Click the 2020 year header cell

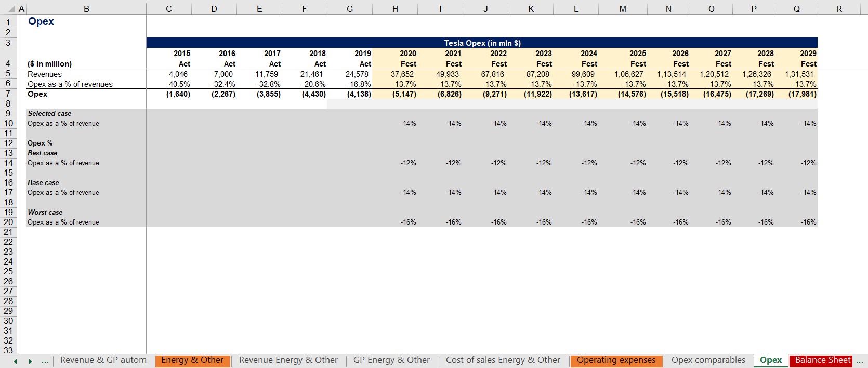point(407,54)
